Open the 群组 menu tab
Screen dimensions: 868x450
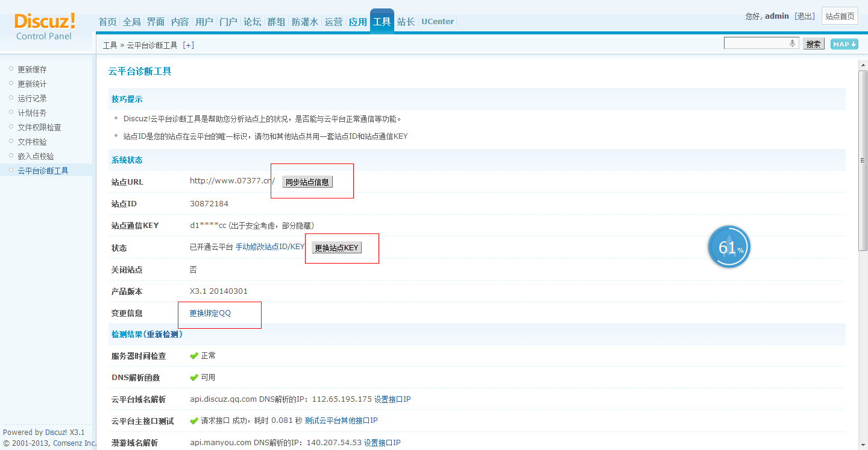tap(276, 22)
